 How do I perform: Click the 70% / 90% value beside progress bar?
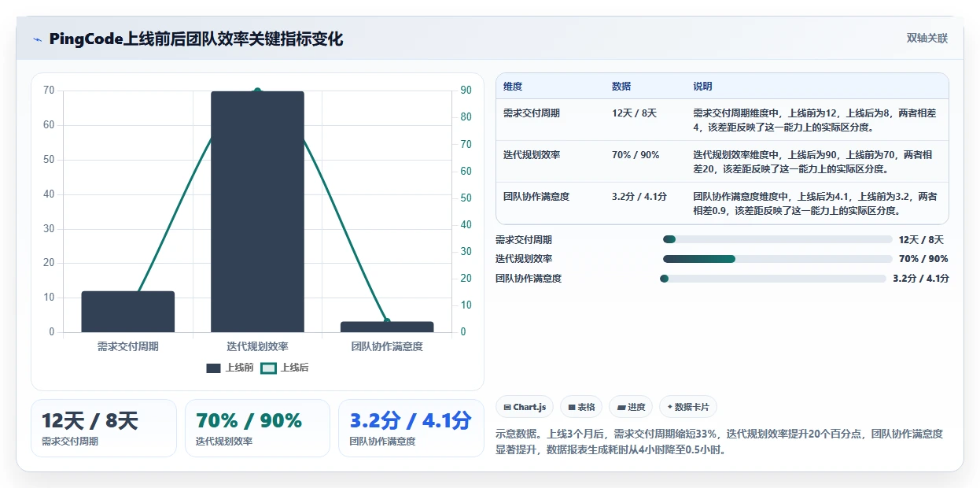pos(923,259)
